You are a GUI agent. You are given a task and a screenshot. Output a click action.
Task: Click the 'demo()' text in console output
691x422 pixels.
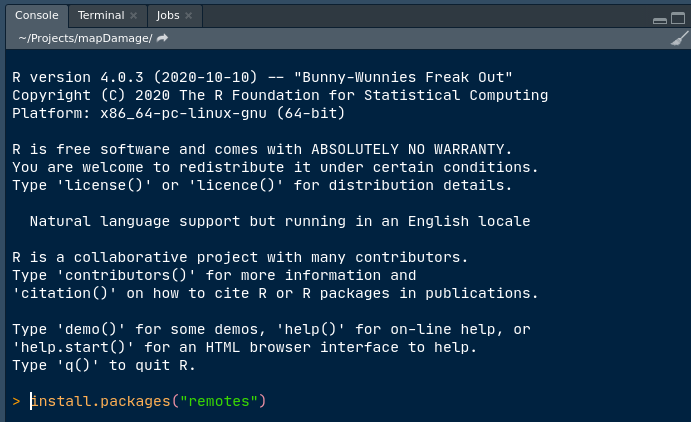coord(83,329)
